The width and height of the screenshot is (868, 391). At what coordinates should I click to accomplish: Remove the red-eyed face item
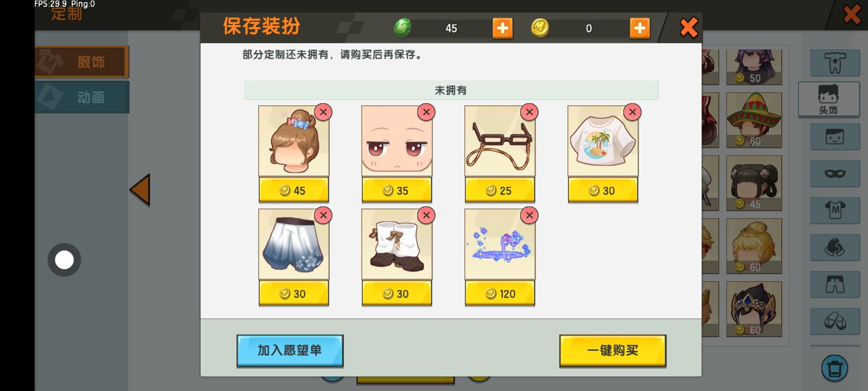tap(426, 112)
